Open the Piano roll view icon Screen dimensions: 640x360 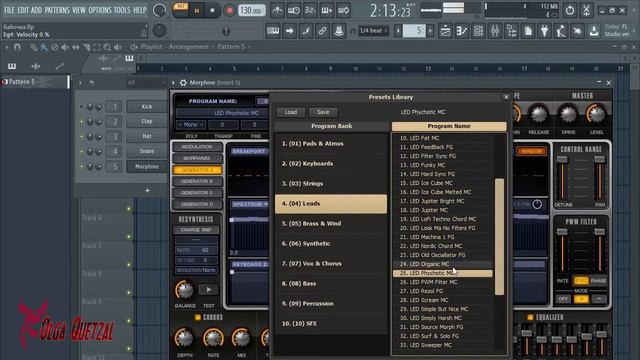(x=462, y=31)
